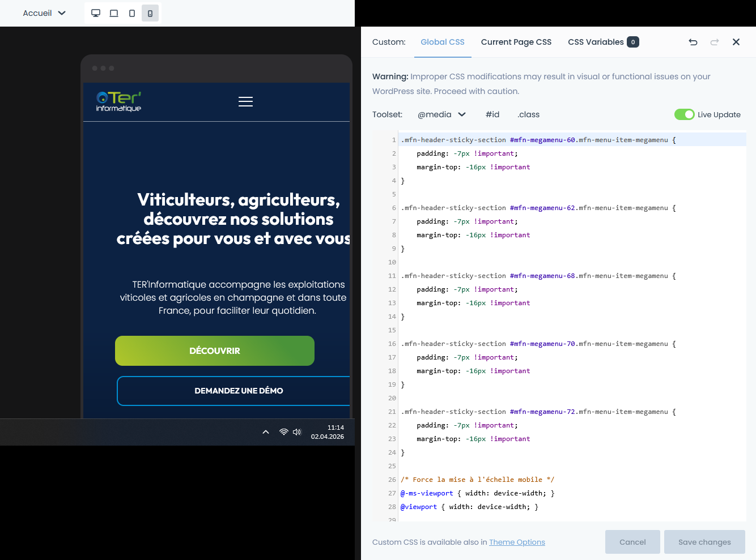This screenshot has width=756, height=560.
Task: Switch to desktop preview icon
Action: point(96,13)
